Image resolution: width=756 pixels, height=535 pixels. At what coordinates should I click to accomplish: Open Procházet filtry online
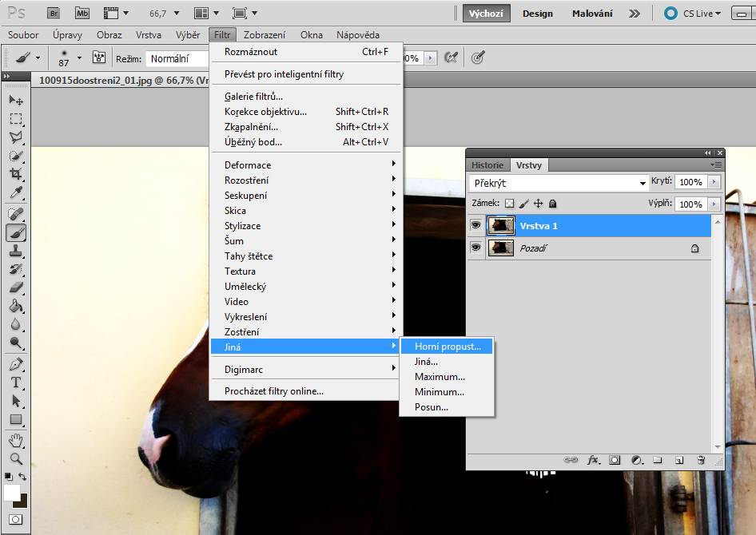274,391
